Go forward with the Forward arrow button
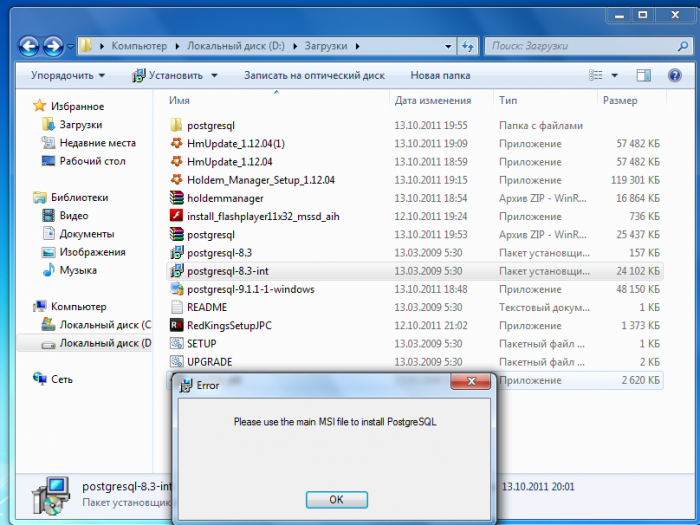Image resolution: width=700 pixels, height=525 pixels. click(x=53, y=46)
